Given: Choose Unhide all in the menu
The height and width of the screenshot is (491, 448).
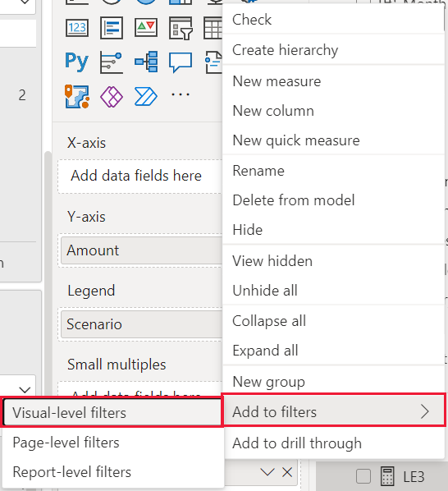Looking at the screenshot, I should click(334, 291).
